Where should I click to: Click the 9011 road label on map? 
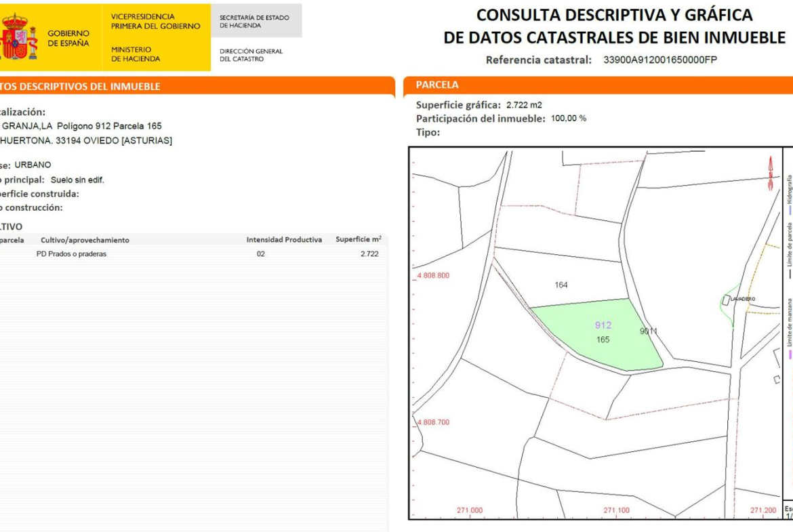tap(649, 331)
